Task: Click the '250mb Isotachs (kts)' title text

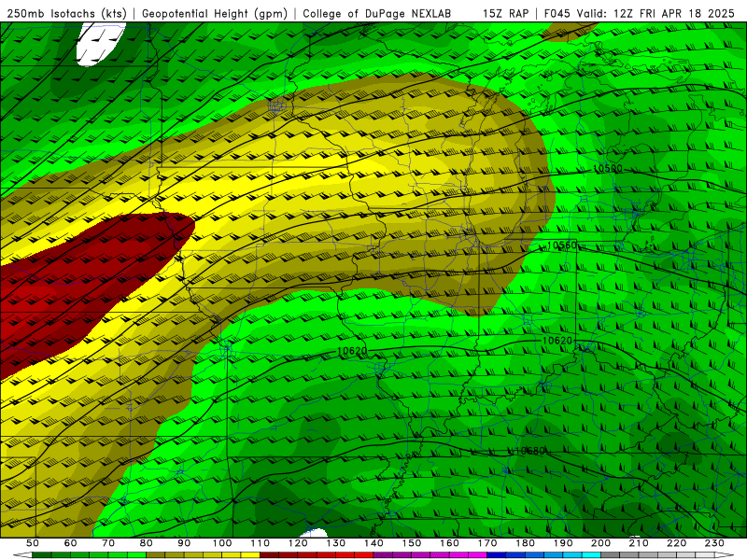Action: [66, 14]
